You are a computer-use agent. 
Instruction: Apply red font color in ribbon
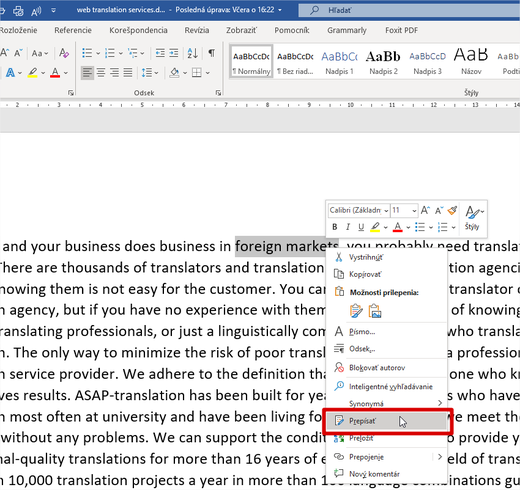coord(55,72)
